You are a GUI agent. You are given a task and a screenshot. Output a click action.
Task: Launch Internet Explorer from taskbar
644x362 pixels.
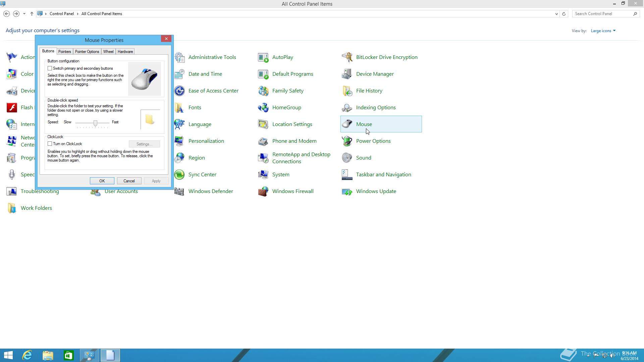[x=27, y=355]
